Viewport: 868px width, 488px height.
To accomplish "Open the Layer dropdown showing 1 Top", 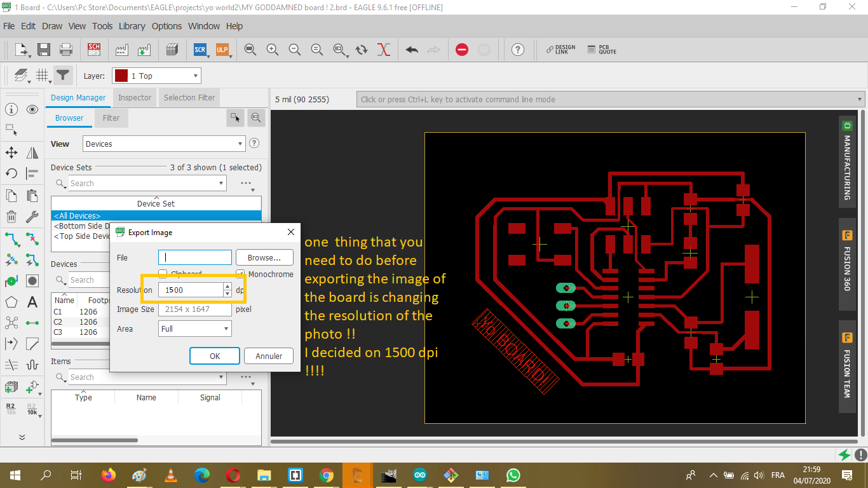I will point(156,76).
